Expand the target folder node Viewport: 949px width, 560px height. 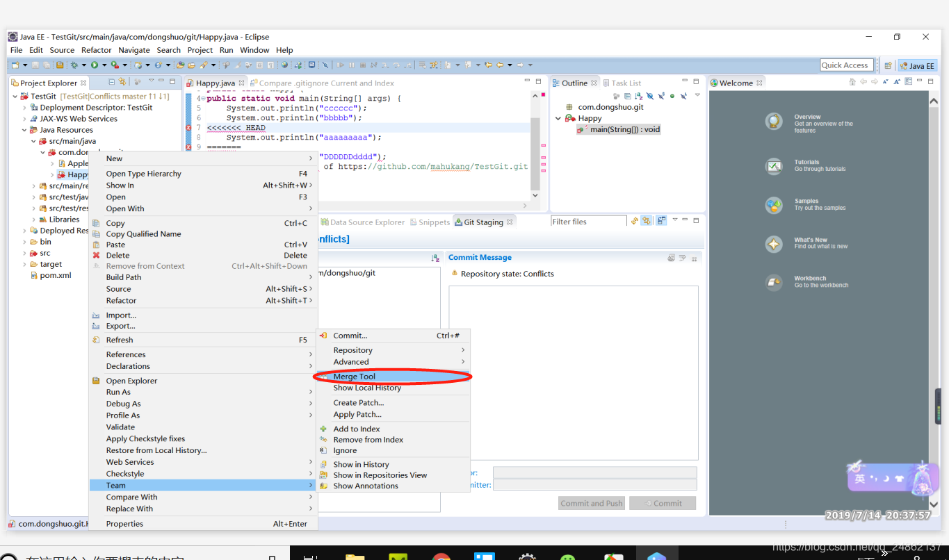(x=25, y=264)
